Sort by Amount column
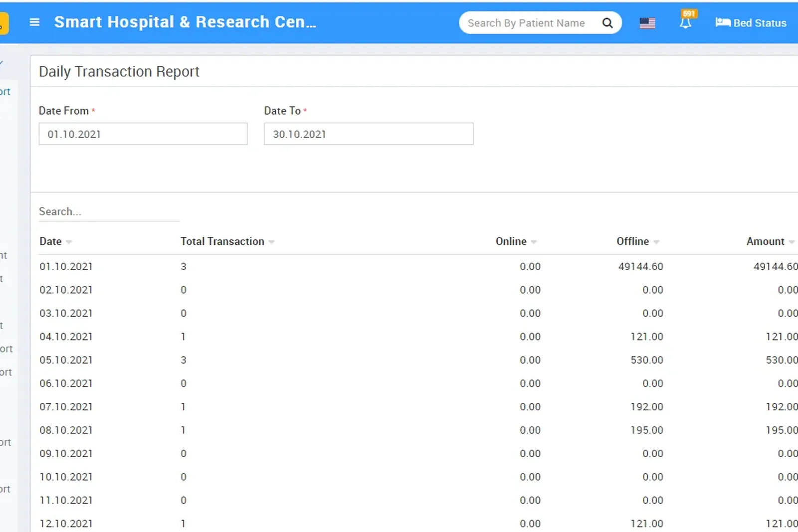The image size is (798, 532). (771, 241)
